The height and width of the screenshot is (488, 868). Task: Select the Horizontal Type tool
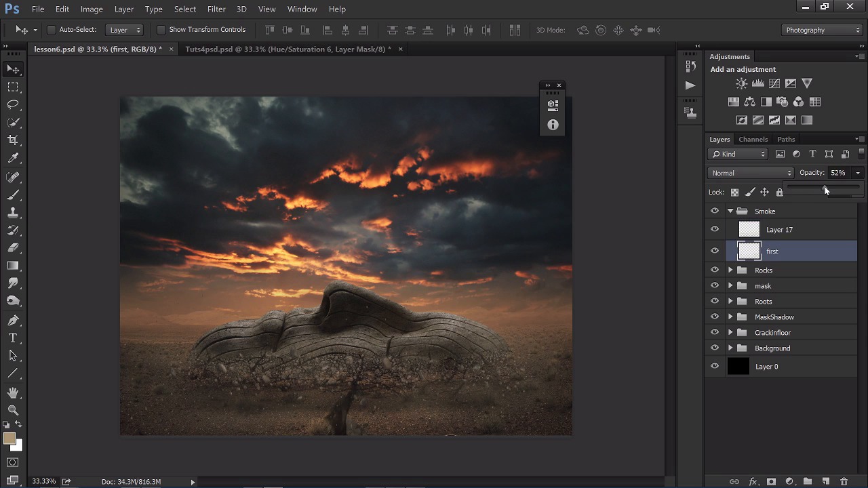(x=13, y=338)
